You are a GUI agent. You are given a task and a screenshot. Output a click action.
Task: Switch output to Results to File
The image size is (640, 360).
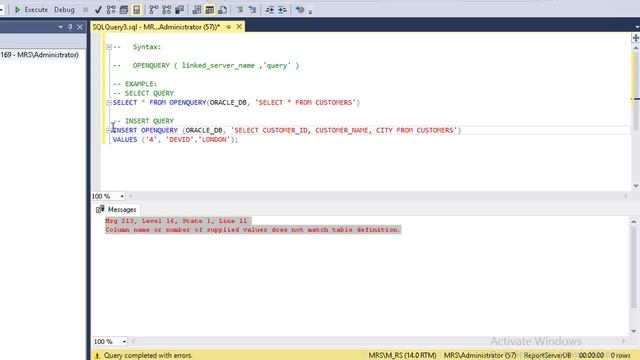coord(222,9)
